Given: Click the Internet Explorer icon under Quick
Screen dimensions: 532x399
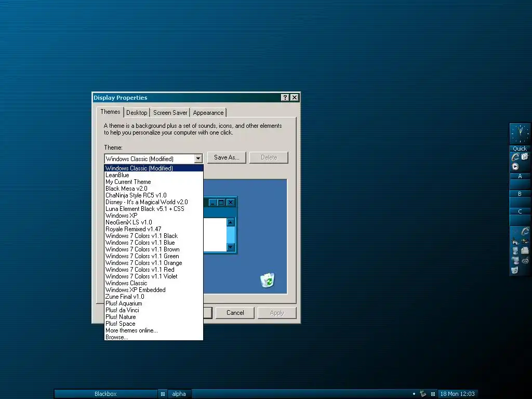Looking at the screenshot, I should point(515,157).
